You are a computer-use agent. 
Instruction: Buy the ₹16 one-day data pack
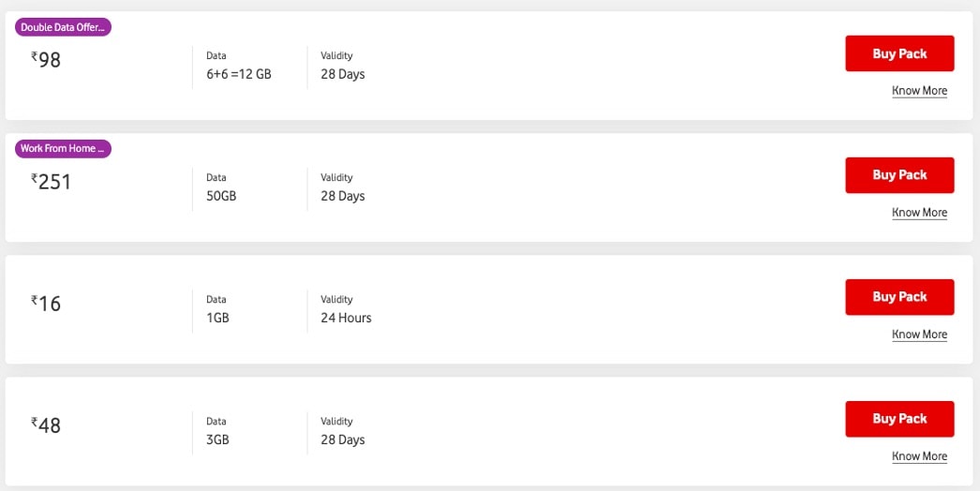pyautogui.click(x=899, y=297)
